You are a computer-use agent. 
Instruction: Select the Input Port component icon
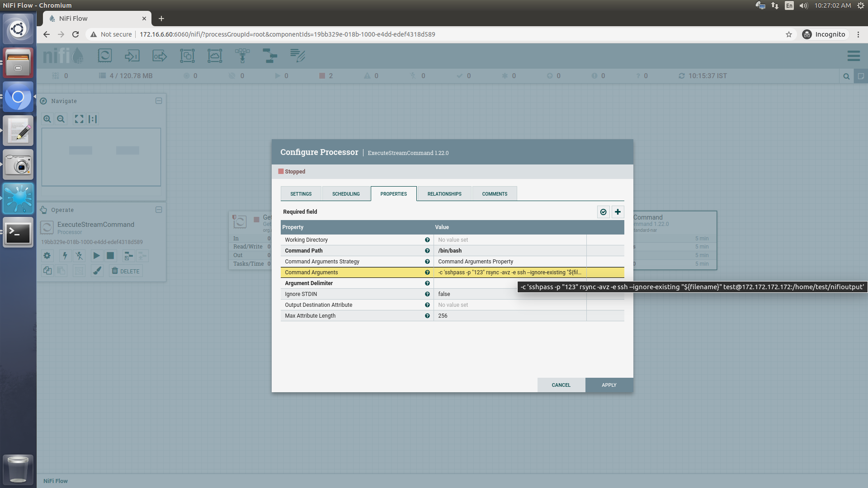(132, 56)
